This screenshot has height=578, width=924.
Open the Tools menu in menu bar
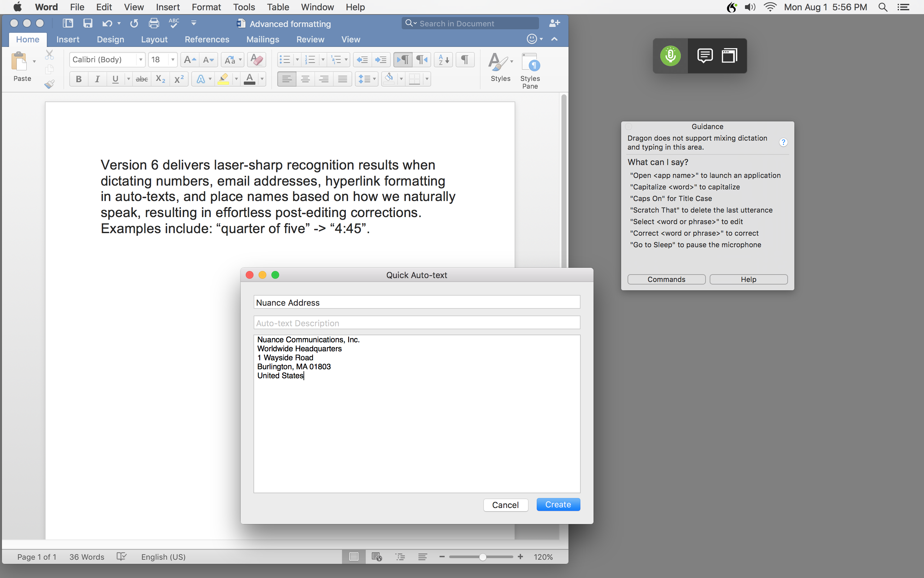[x=244, y=7]
